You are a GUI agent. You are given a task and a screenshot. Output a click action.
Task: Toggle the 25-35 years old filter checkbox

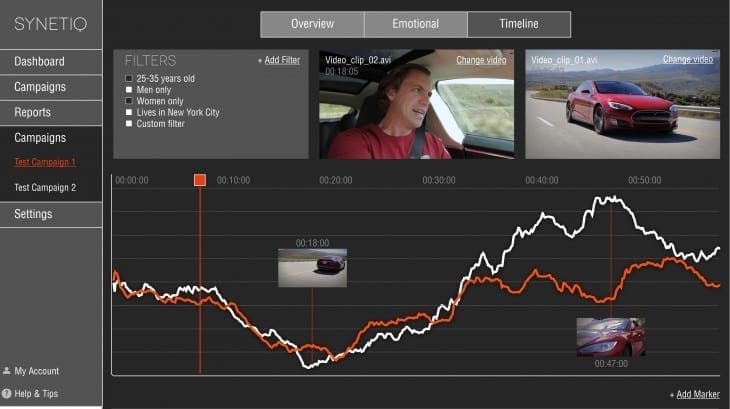click(129, 78)
